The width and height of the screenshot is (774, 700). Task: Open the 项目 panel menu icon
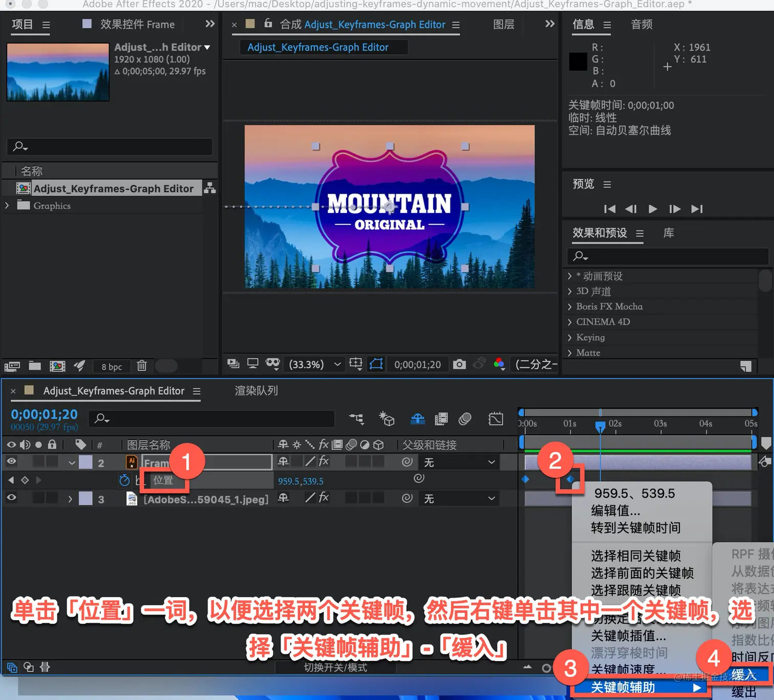pyautogui.click(x=46, y=25)
